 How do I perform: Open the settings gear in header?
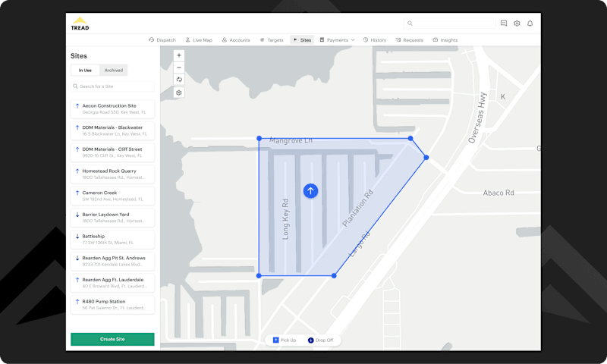(x=517, y=24)
